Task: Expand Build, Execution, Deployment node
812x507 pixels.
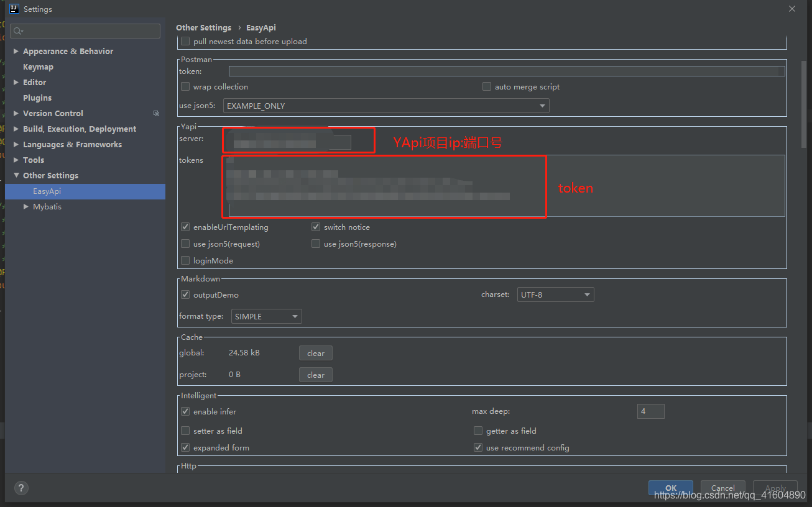Action: [x=16, y=129]
